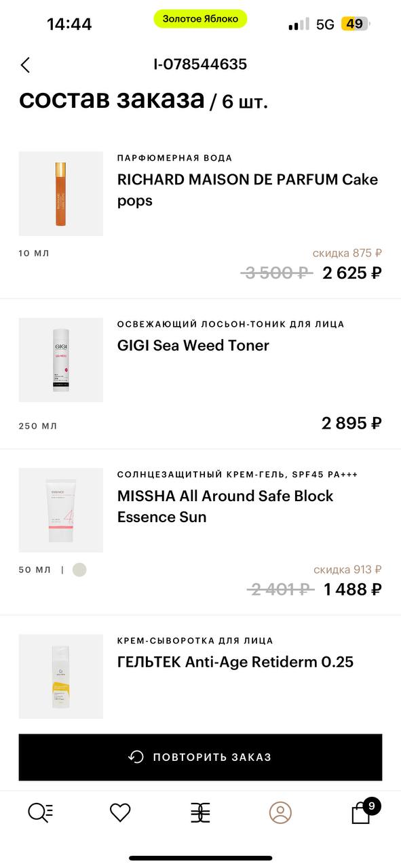This screenshot has height=868, width=401.
Task: Tap the Cake pops perfume thumbnail
Action: (x=61, y=194)
